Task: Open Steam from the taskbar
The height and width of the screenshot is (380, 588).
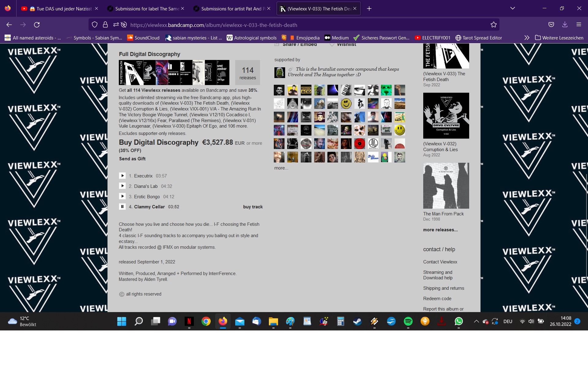Action: click(x=357, y=321)
